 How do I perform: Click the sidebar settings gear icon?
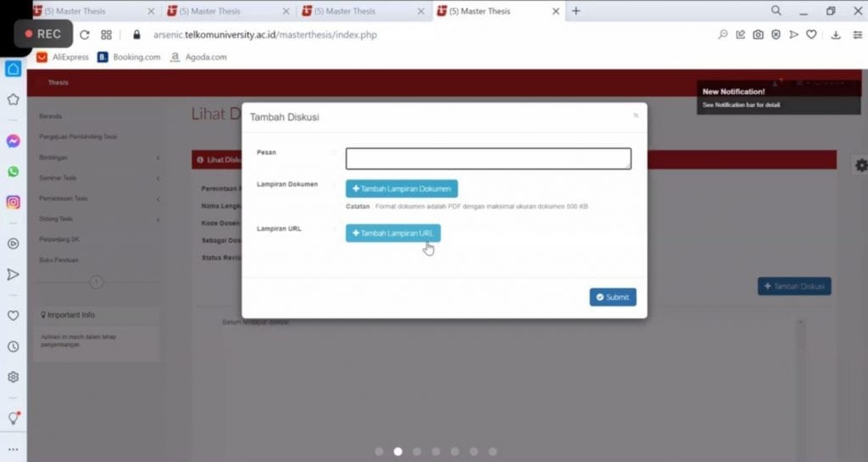coord(13,377)
